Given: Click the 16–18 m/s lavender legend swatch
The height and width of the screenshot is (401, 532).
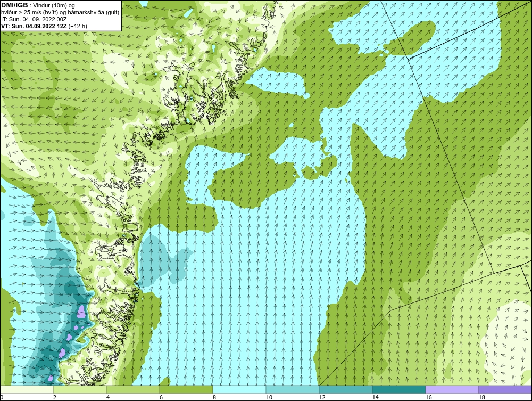Looking at the screenshot, I should click(452, 389).
